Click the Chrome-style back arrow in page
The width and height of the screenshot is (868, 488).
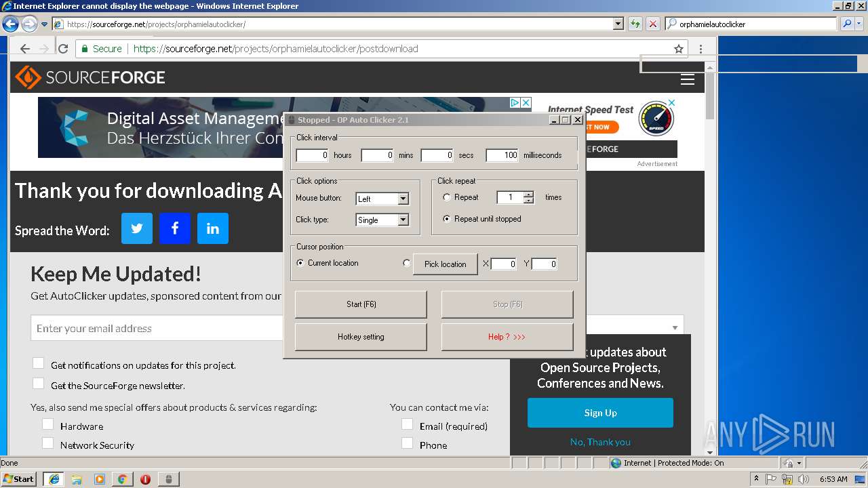point(25,49)
